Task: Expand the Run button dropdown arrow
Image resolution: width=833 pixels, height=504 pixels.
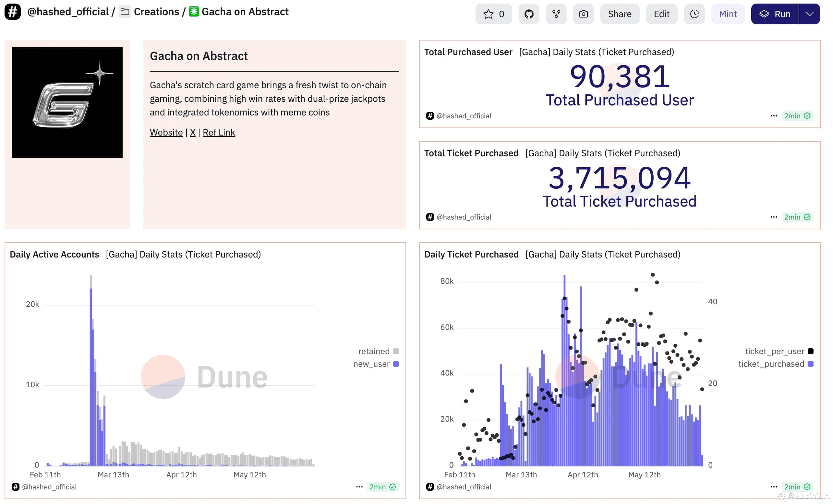Action: 809,14
